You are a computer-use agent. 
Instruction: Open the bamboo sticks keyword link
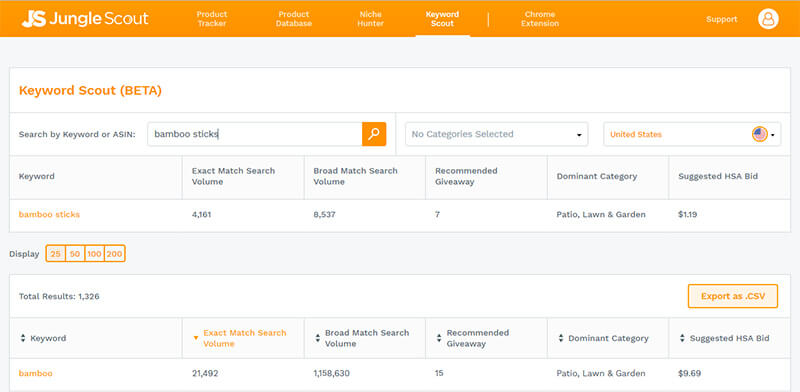point(49,214)
